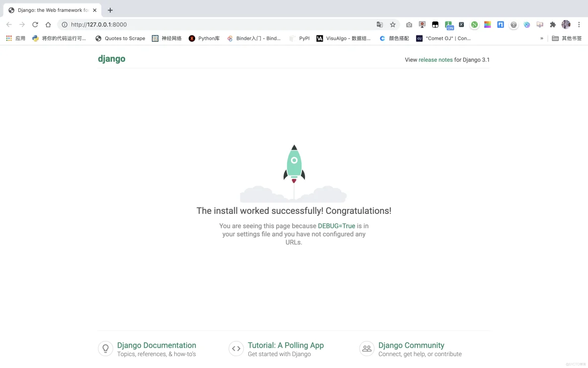Open Tutorial: A Polling App link
This screenshot has width=588, height=368.
(x=286, y=345)
